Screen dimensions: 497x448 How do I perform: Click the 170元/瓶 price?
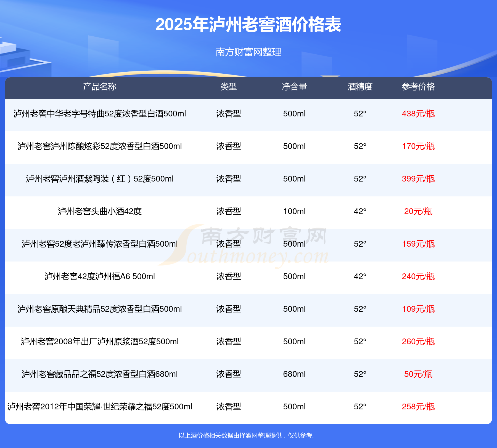(418, 146)
